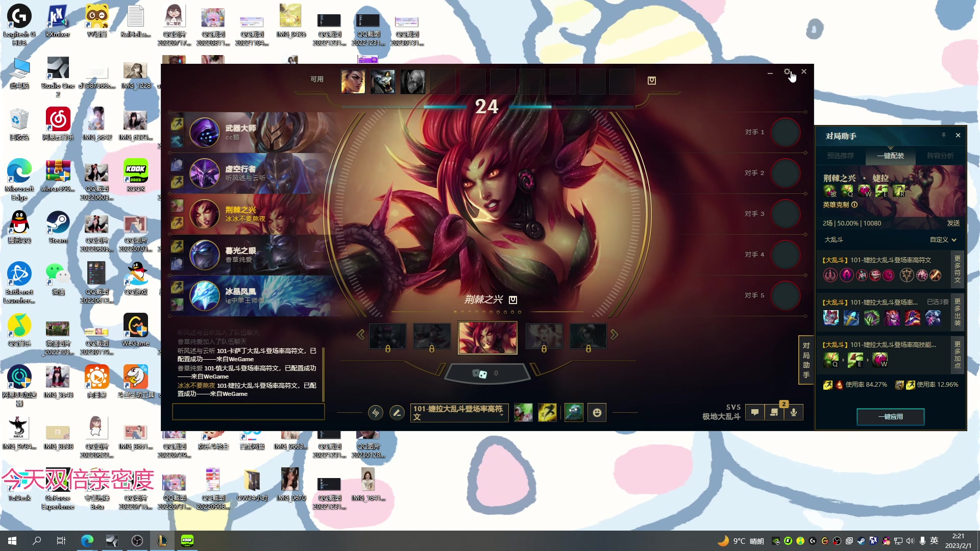The width and height of the screenshot is (980, 551).
Task: Open WeGame desktop shortcut
Action: 135,331
